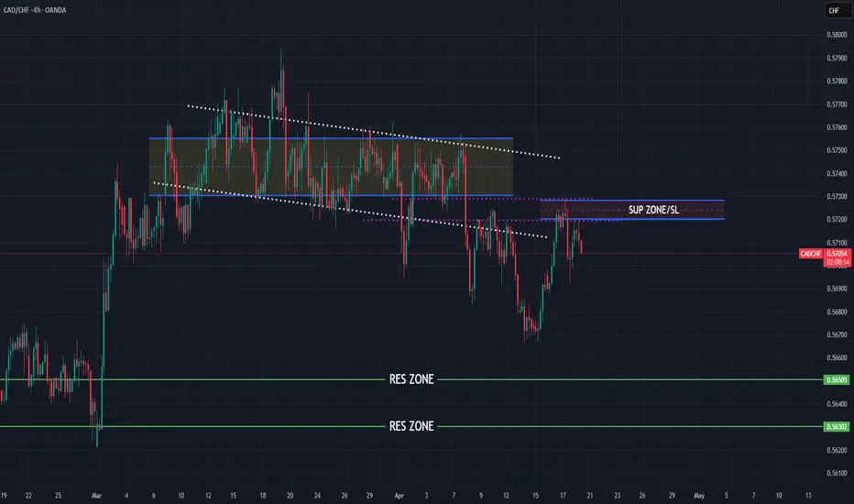This screenshot has height=504, width=854.
Task: Click the 0.57900 price axis label
Action: pyautogui.click(x=837, y=58)
